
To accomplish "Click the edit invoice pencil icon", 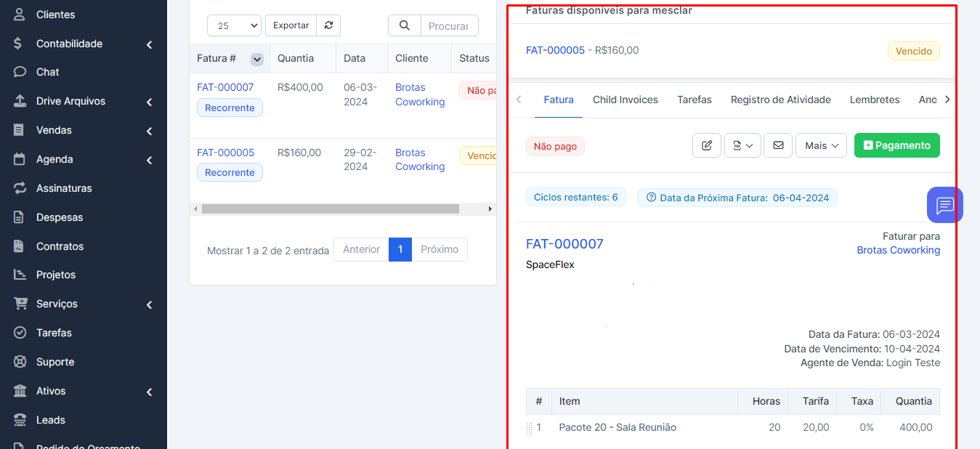I will (706, 145).
